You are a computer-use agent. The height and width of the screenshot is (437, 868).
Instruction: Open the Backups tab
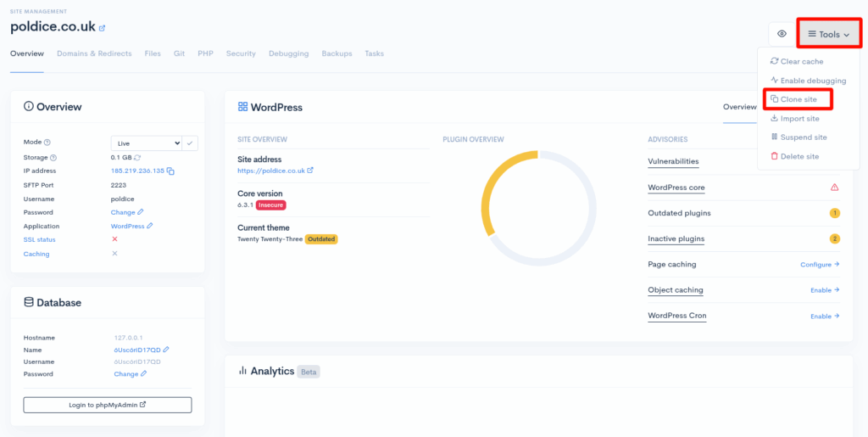[337, 53]
